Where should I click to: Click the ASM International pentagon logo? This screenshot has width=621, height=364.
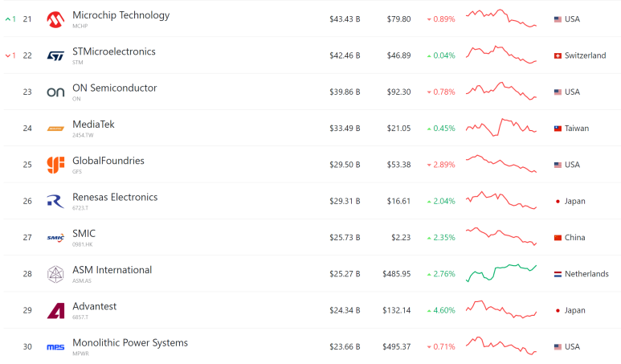pos(55,274)
